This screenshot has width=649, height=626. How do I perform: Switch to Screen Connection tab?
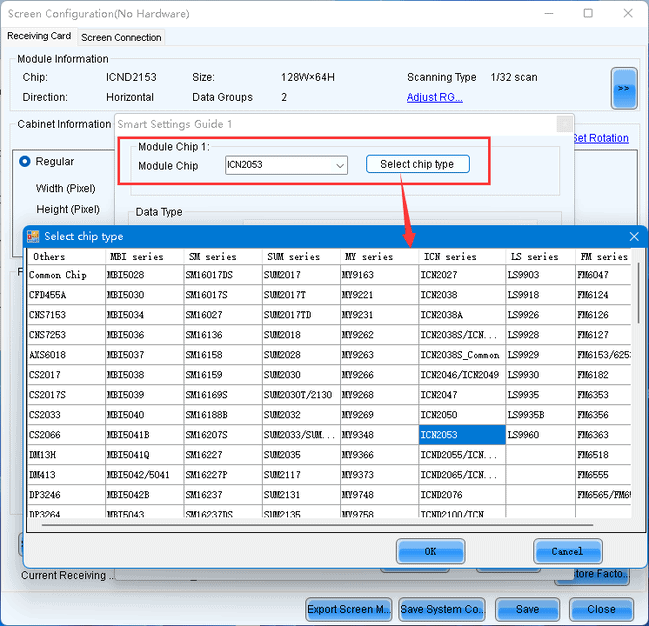pos(121,37)
